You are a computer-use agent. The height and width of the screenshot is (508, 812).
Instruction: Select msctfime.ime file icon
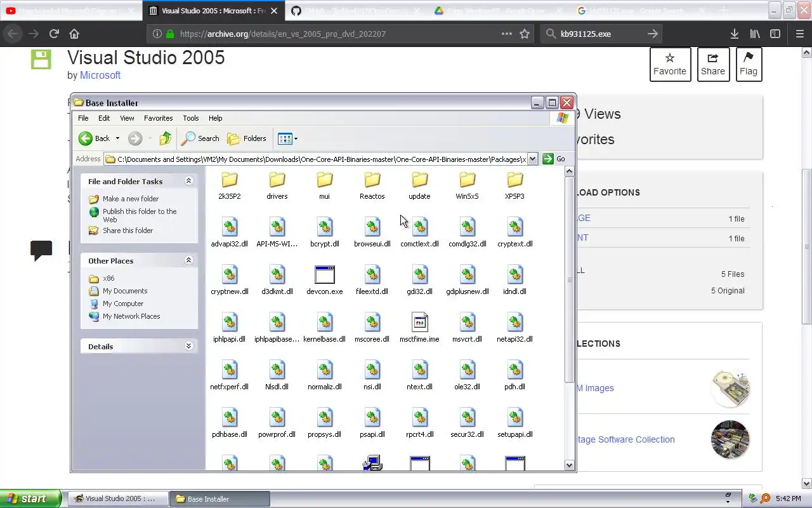[x=419, y=323]
